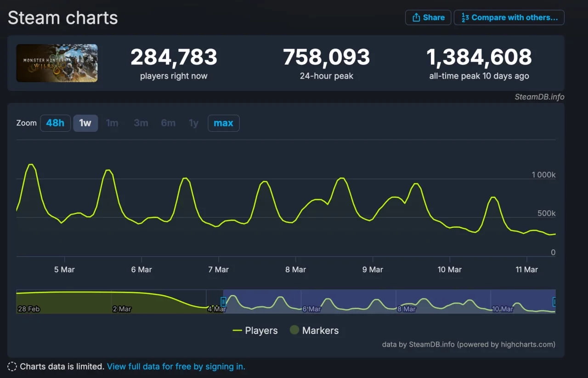This screenshot has height=378, width=588.
Task: Set zoom range to 48h
Action: (x=55, y=123)
